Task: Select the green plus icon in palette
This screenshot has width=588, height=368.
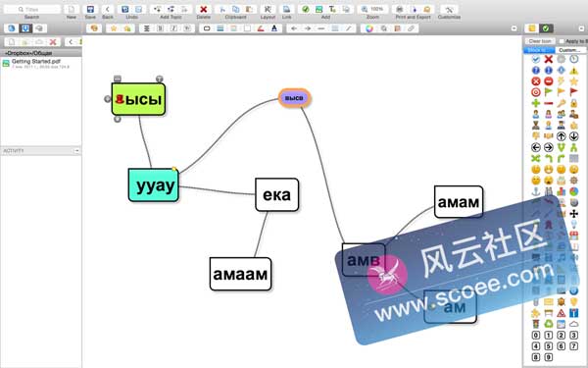Action: (536, 103)
